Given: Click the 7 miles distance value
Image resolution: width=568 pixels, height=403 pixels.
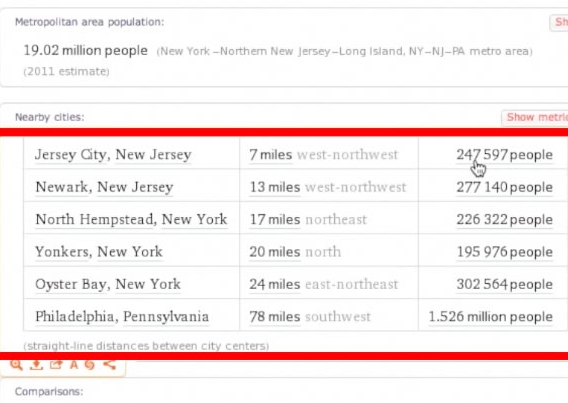Looking at the screenshot, I should pyautogui.click(x=271, y=155).
